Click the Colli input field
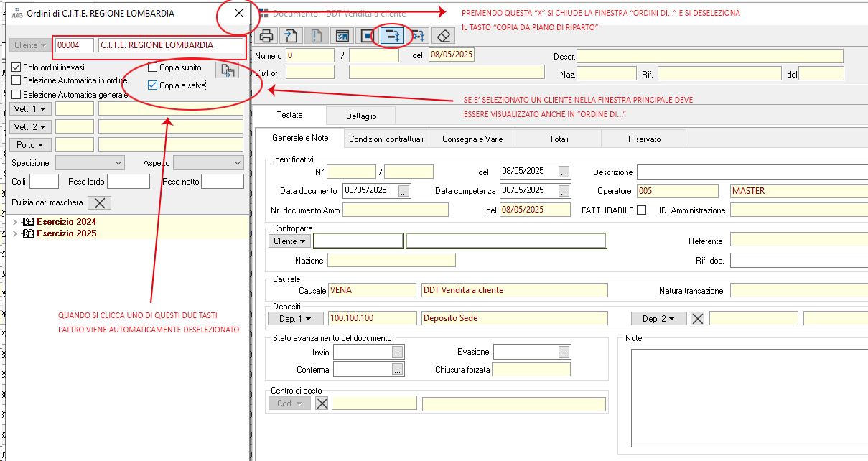The image size is (868, 461). tap(44, 182)
